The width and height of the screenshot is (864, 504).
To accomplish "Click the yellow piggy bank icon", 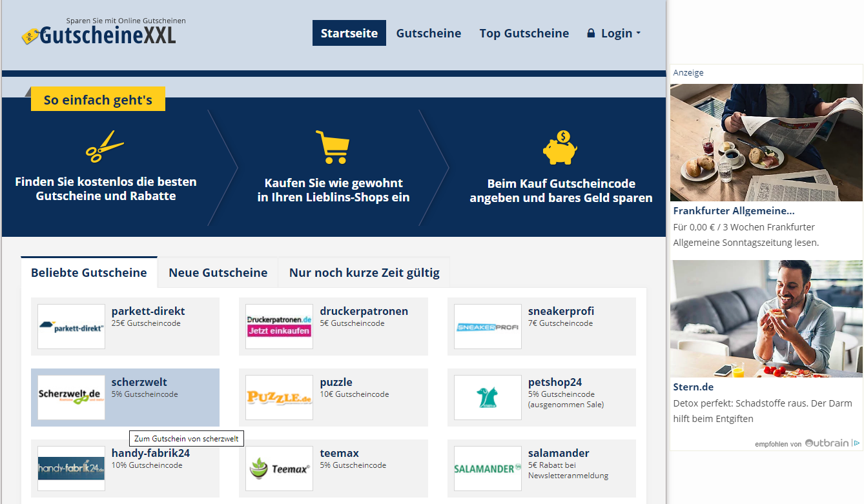I will click(x=560, y=147).
